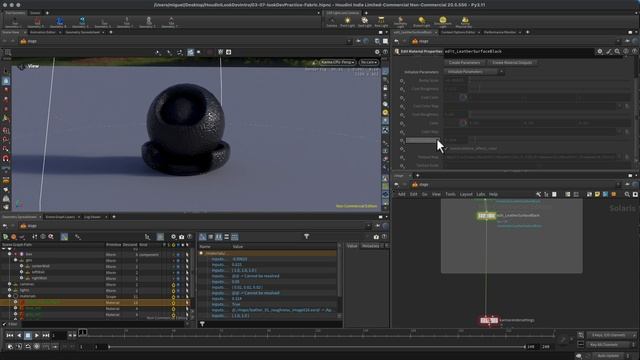Viewport: 640px width, 360px height.
Task: Click the Create Parameters button
Action: click(464, 63)
